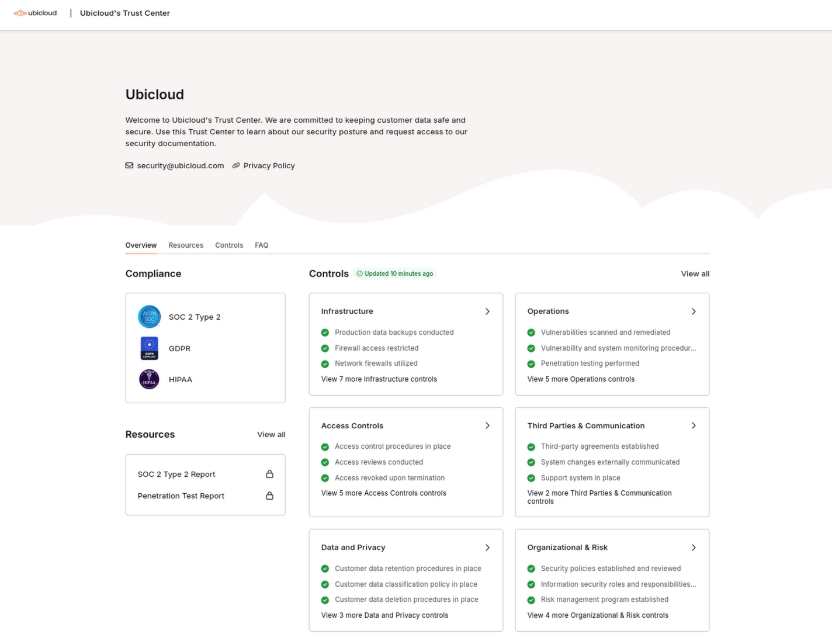Viewport: 832px width, 644px height.
Task: Click the Access Controls card title
Action: click(x=352, y=425)
